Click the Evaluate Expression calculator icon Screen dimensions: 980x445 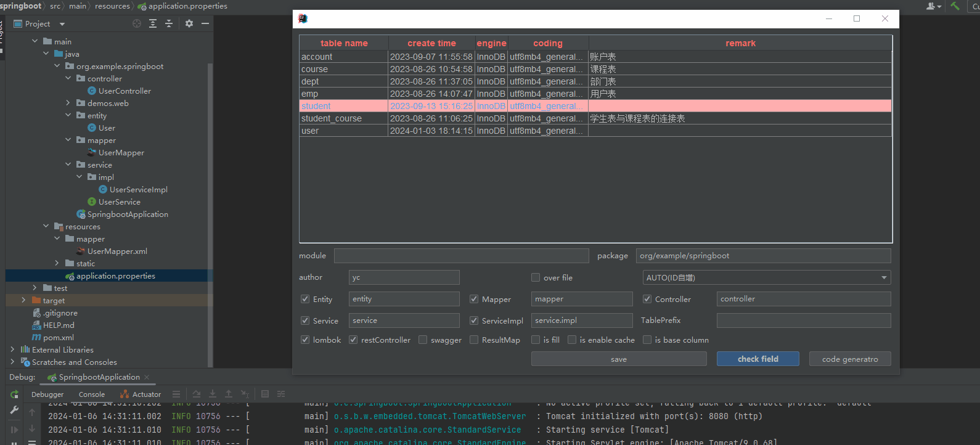point(265,394)
